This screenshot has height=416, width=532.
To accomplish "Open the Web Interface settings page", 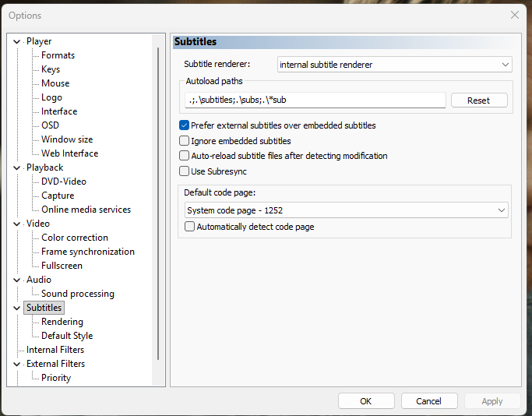I will pyautogui.click(x=70, y=153).
